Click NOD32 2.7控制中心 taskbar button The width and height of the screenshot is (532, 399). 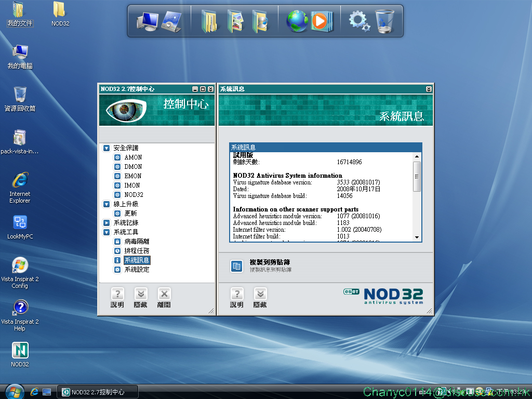(97, 392)
